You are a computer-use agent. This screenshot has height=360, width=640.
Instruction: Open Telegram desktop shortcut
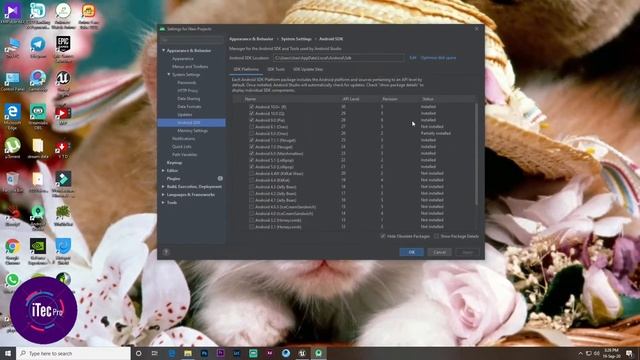(x=38, y=47)
